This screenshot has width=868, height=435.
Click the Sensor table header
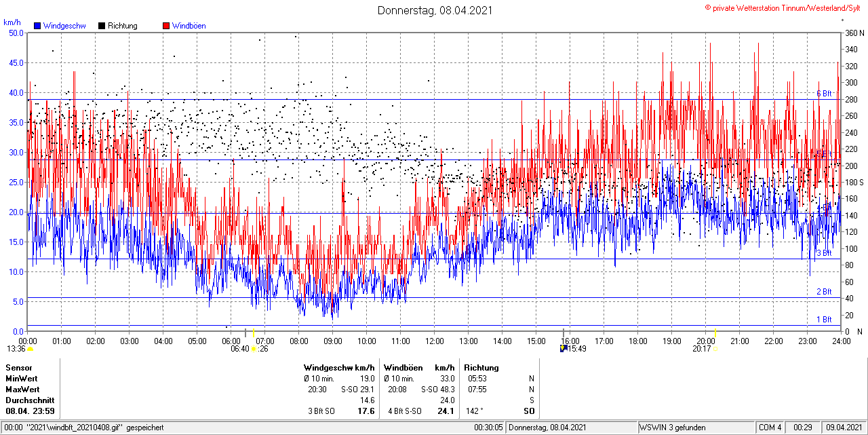coord(19,368)
